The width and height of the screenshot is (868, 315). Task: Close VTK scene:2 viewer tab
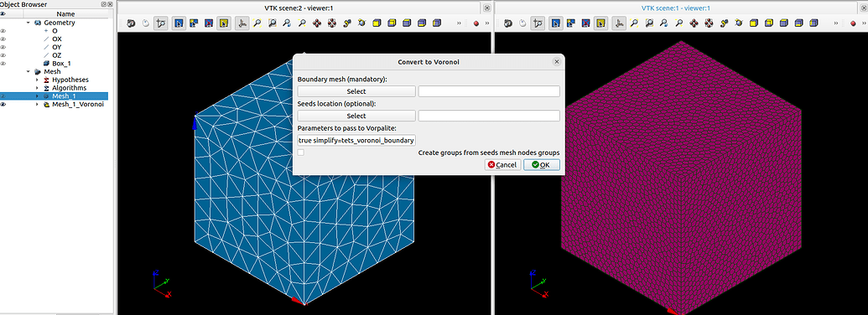[486, 8]
